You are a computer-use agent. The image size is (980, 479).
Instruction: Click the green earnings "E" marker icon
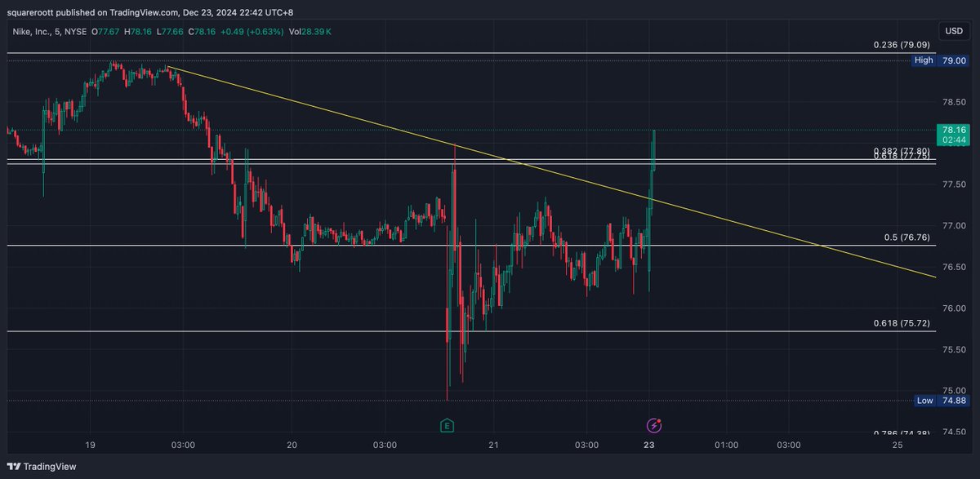tap(446, 425)
